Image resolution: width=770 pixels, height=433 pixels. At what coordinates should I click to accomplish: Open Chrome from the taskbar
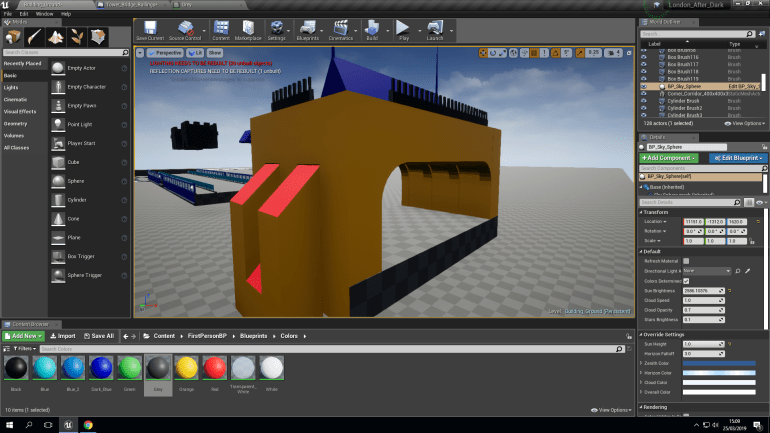[88, 425]
